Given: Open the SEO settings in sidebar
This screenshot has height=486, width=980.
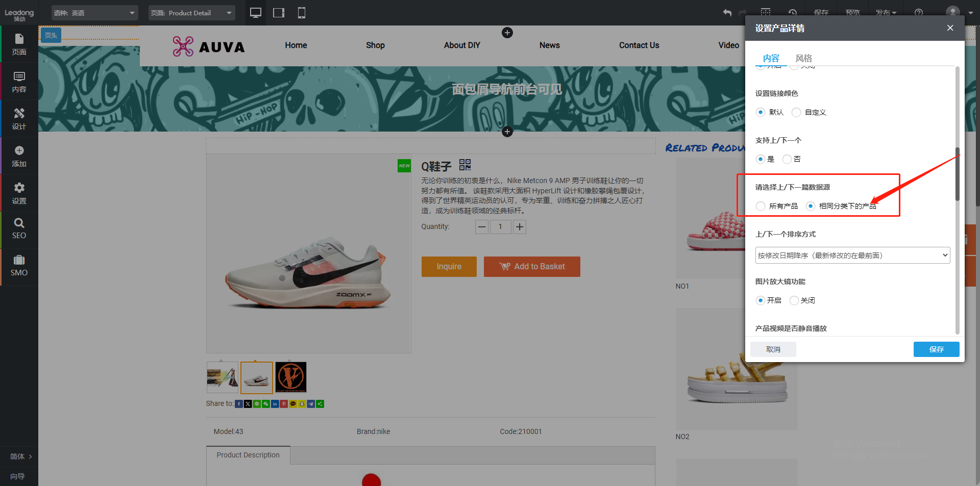Looking at the screenshot, I should (19, 228).
